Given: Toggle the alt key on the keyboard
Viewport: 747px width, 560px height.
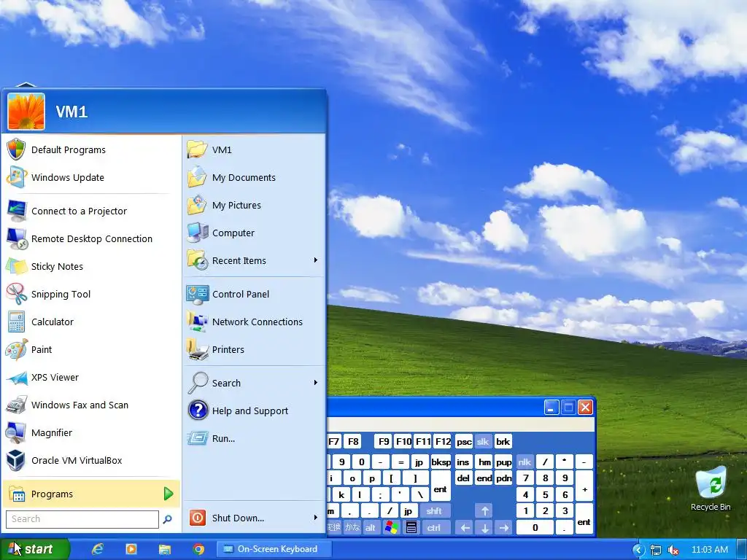Looking at the screenshot, I should [370, 528].
